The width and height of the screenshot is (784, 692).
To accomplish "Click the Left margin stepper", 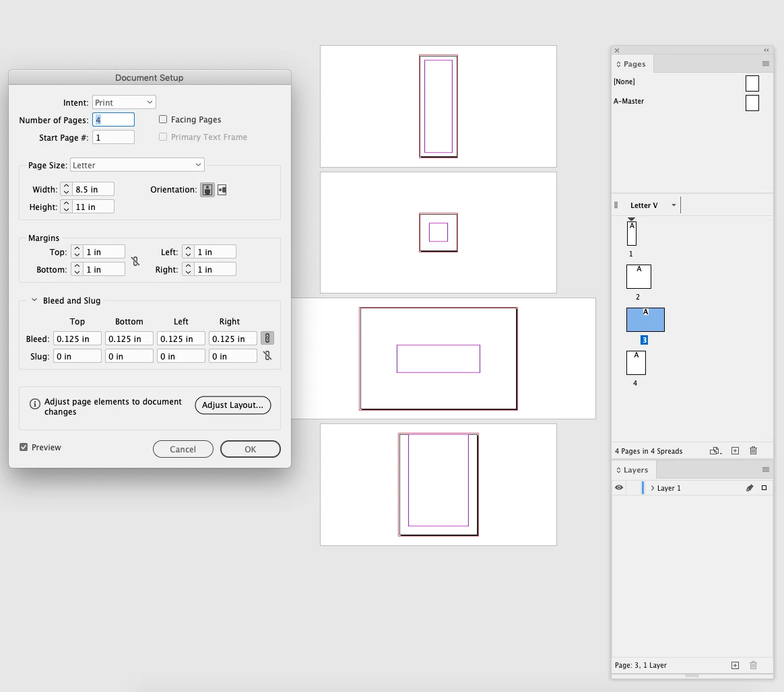I will [x=188, y=252].
